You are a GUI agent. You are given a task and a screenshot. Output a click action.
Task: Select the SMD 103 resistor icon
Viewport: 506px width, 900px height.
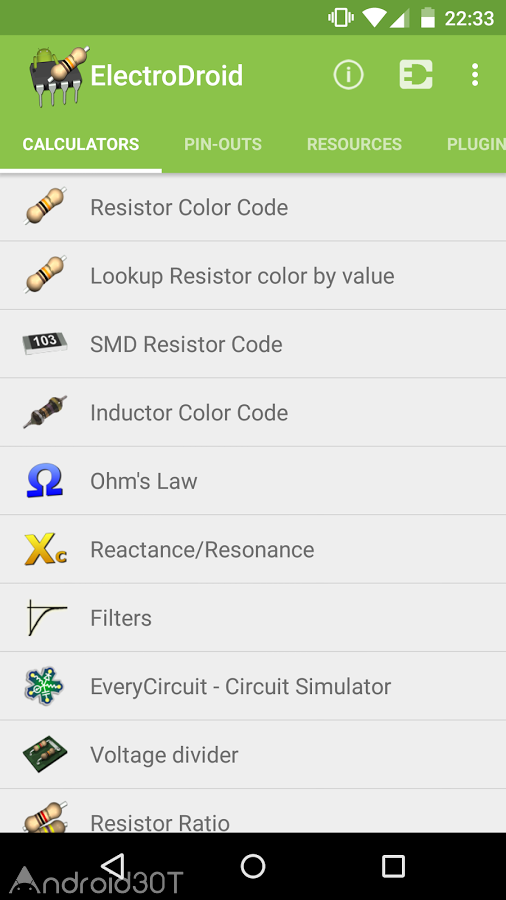click(x=45, y=343)
